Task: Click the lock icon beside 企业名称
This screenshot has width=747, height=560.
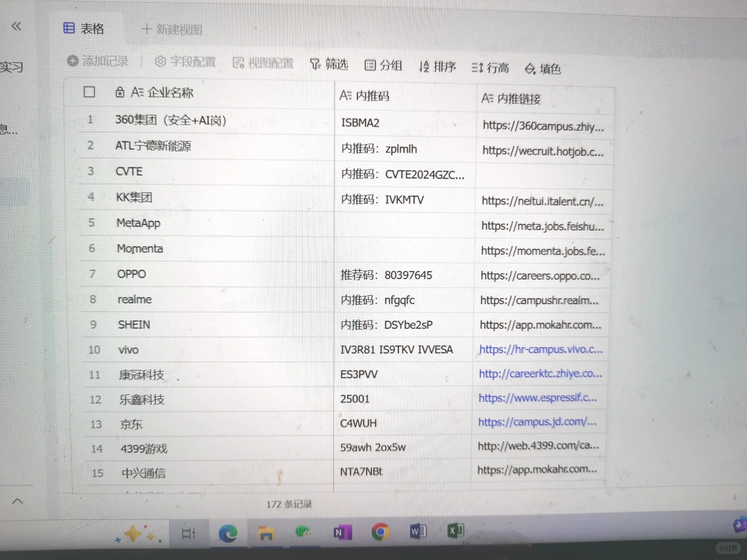Action: point(120,92)
